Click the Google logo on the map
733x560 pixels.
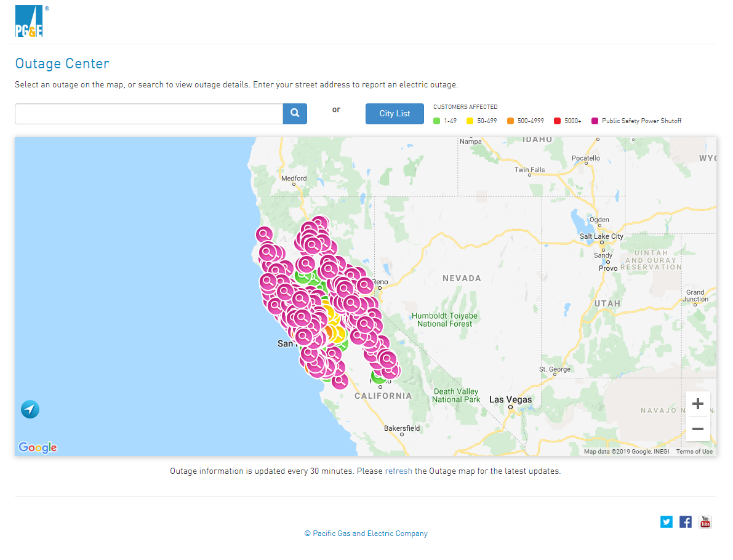coord(38,447)
